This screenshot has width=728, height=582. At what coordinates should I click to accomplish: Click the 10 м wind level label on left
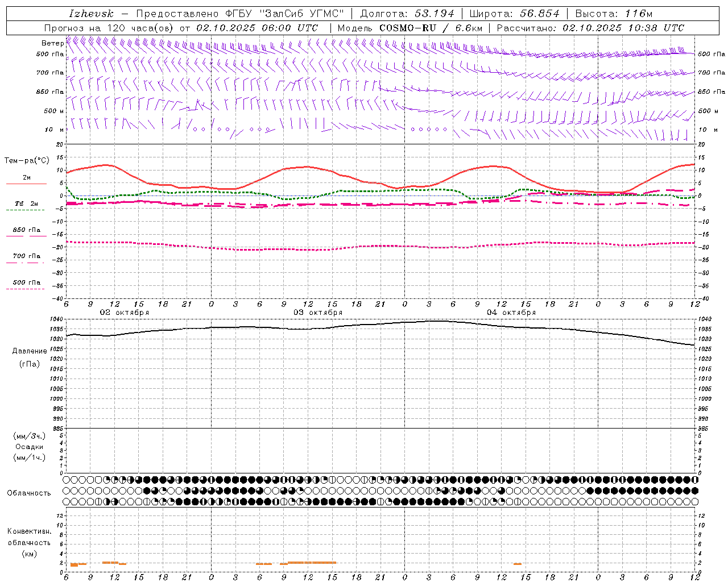pos(55,130)
